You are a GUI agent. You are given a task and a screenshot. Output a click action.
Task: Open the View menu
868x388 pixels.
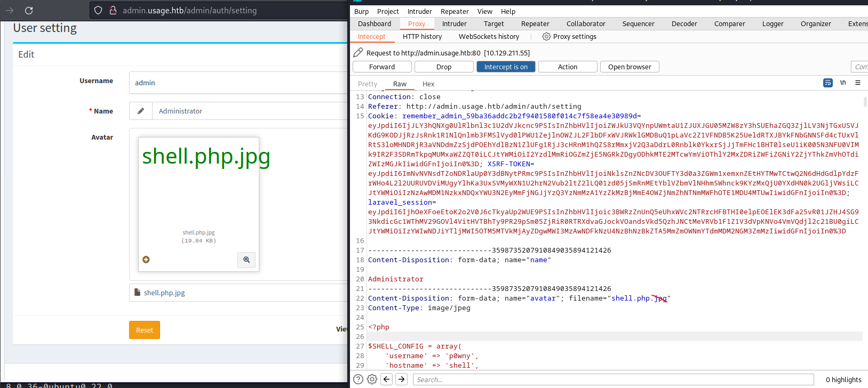click(x=485, y=11)
